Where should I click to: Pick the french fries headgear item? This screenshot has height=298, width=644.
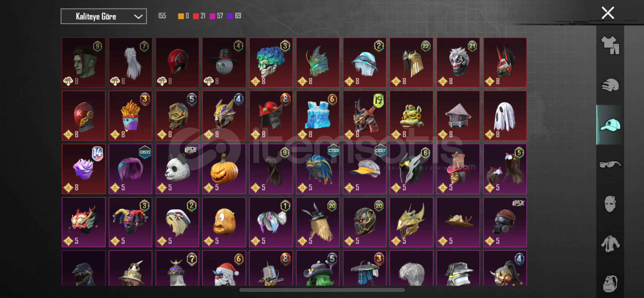130,116
